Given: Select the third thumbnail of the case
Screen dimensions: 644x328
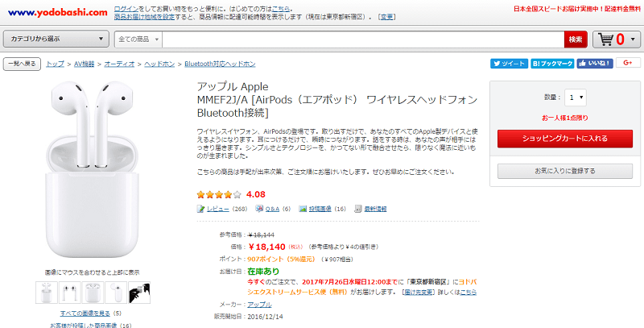Looking at the screenshot, I should [x=93, y=293].
